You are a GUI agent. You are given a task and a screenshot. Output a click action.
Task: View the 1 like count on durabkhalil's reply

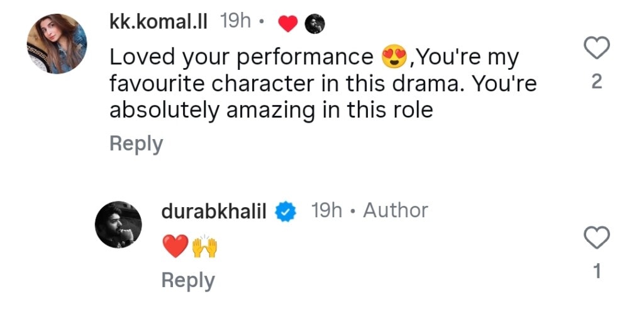tap(597, 271)
